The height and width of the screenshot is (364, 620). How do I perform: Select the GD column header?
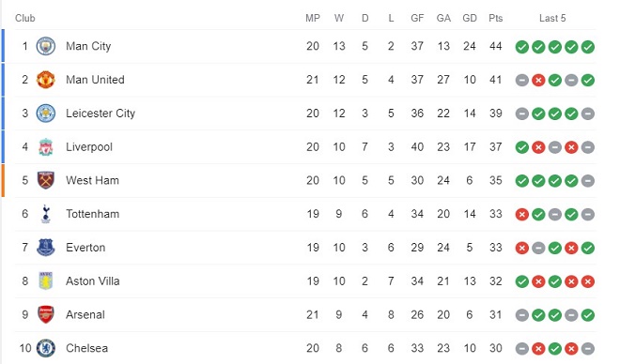click(470, 18)
